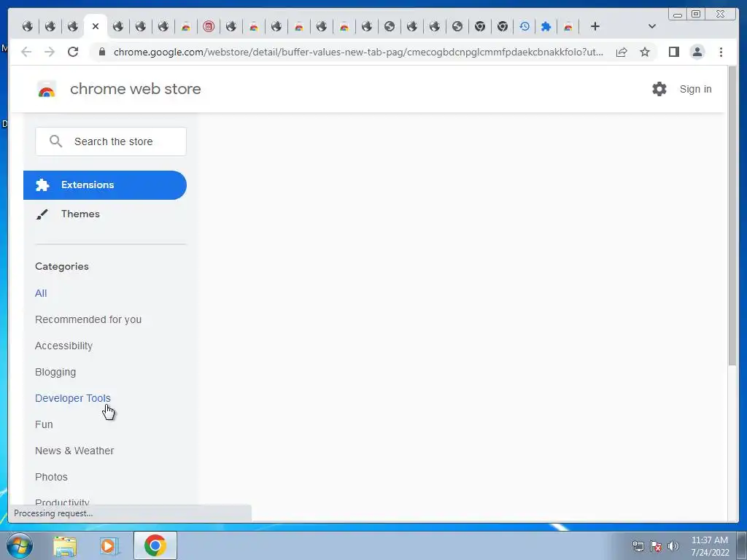Open the Chrome profile avatar

pos(697,52)
